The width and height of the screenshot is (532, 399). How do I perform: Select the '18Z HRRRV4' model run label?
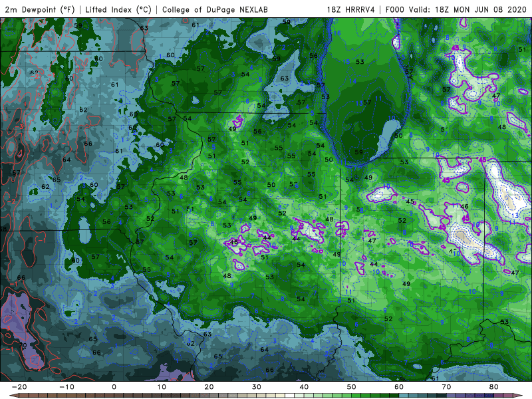click(x=350, y=9)
